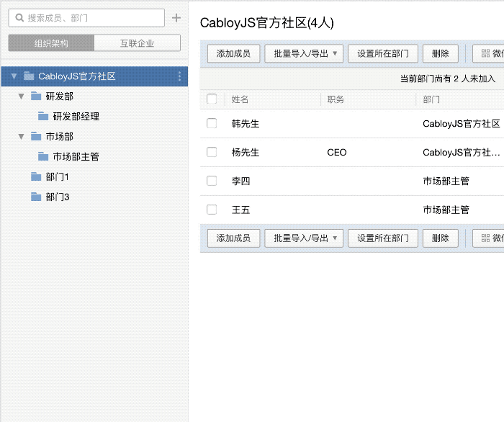This screenshot has height=422, width=504.
Task: Click the 姓名 column header
Action: click(240, 99)
